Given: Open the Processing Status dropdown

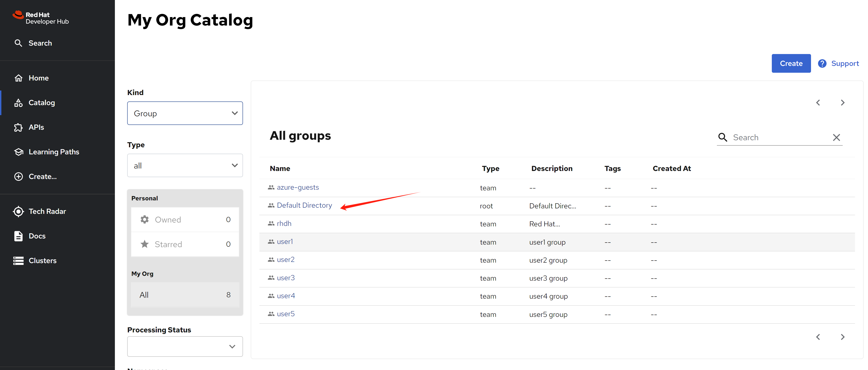Looking at the screenshot, I should [x=185, y=347].
